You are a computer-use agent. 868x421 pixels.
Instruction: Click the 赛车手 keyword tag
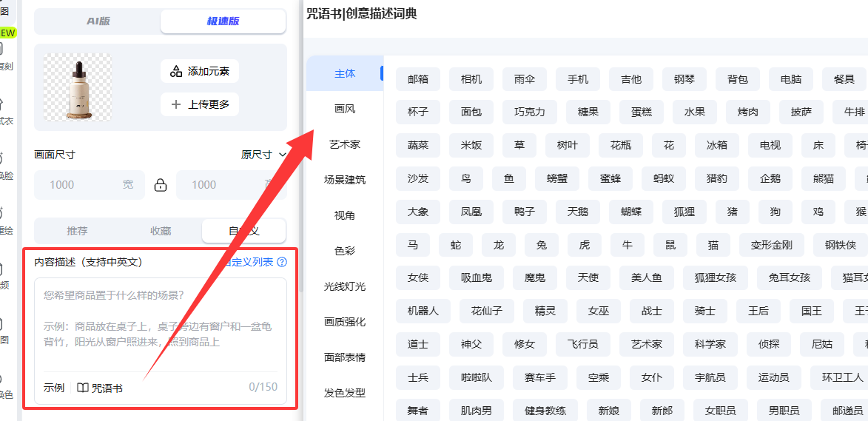[540, 378]
